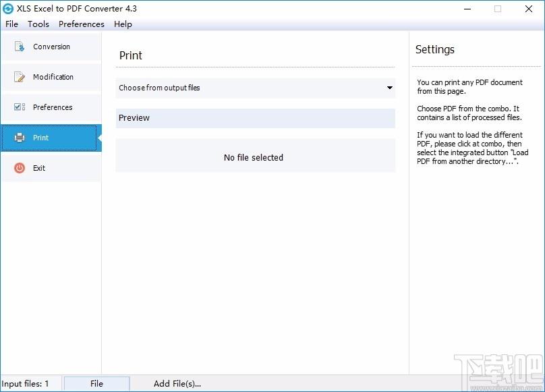Click the Preferences checklist icon
545x392 pixels.
(x=20, y=107)
